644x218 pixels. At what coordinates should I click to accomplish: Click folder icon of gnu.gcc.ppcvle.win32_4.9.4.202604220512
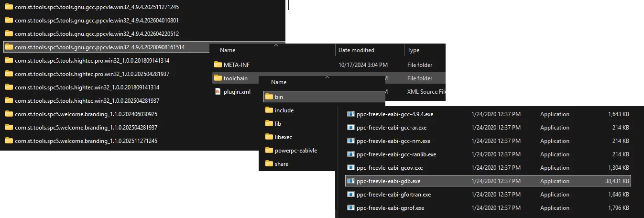[x=9, y=33]
